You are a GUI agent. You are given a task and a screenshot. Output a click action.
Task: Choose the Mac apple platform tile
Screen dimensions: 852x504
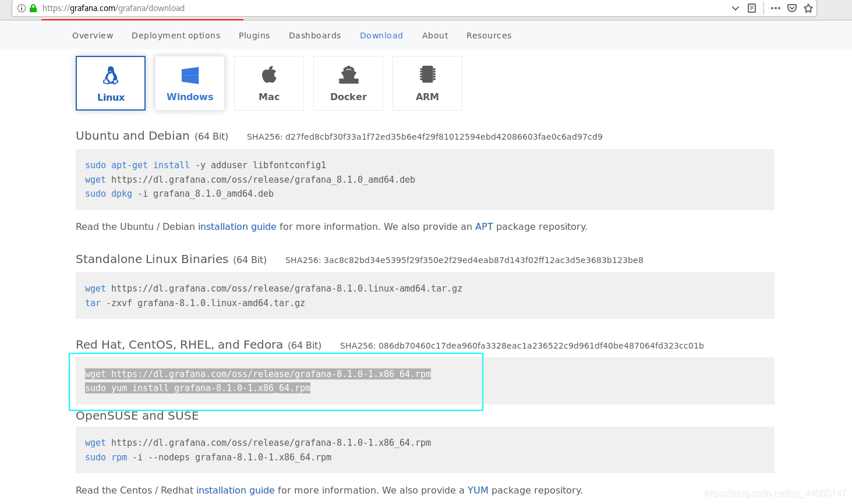pyautogui.click(x=269, y=83)
